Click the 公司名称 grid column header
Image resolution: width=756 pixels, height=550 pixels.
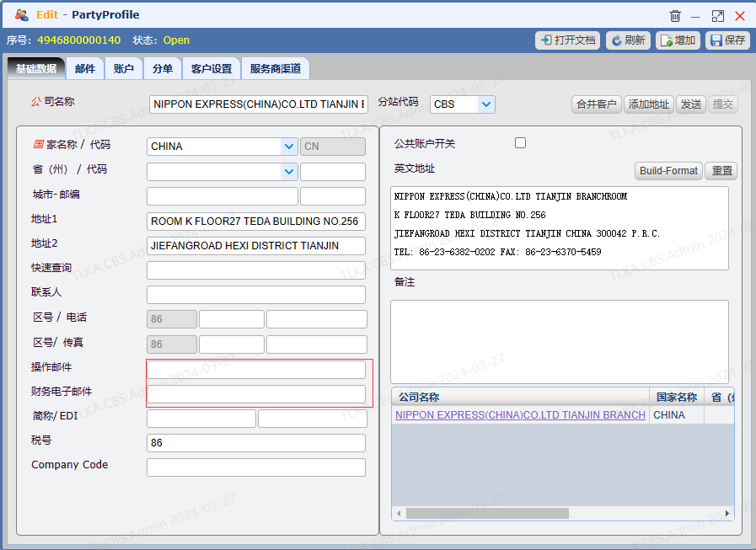point(521,398)
